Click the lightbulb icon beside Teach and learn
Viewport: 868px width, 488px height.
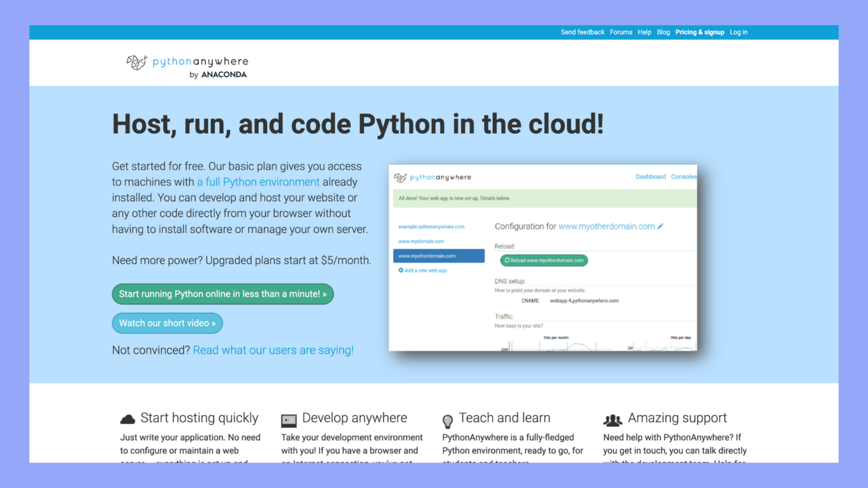click(448, 421)
